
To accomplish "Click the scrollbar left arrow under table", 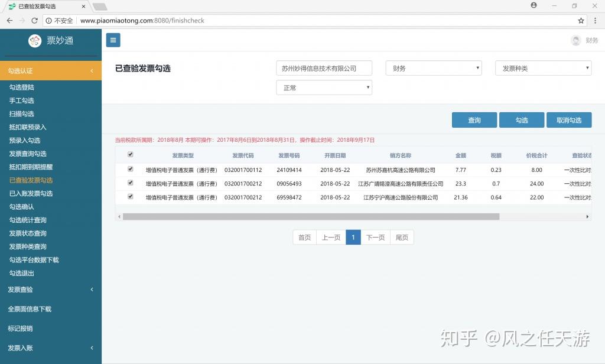I will [119, 217].
